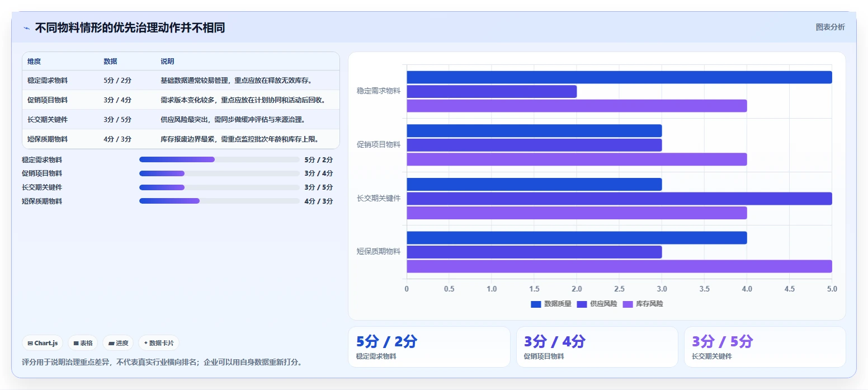Select the Chart.js tag chip
This screenshot has height=390, width=868.
point(43,343)
